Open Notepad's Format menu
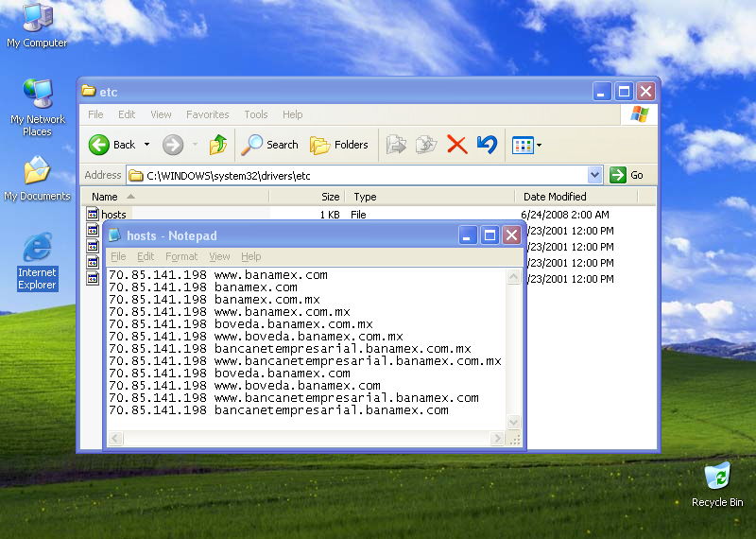756x539 pixels. pos(181,256)
